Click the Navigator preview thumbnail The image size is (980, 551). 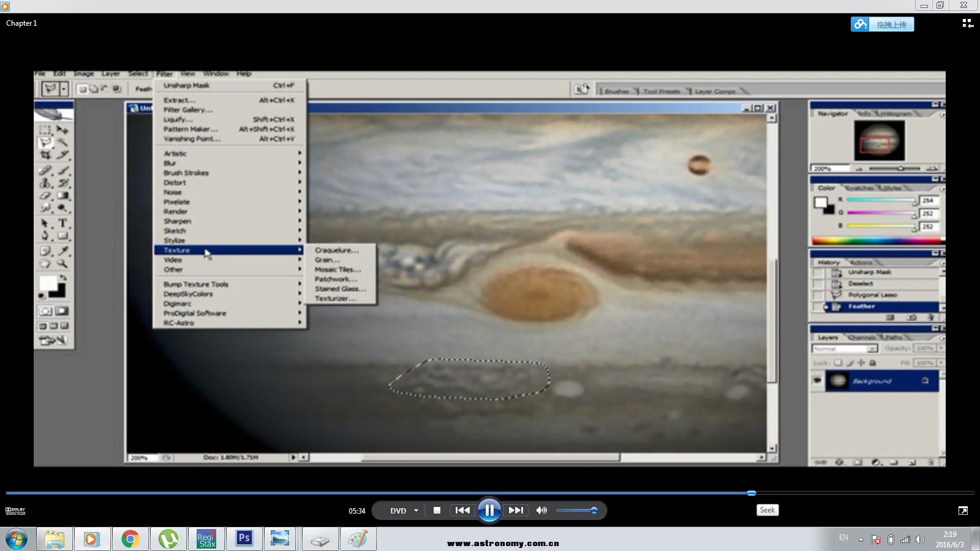coord(879,141)
